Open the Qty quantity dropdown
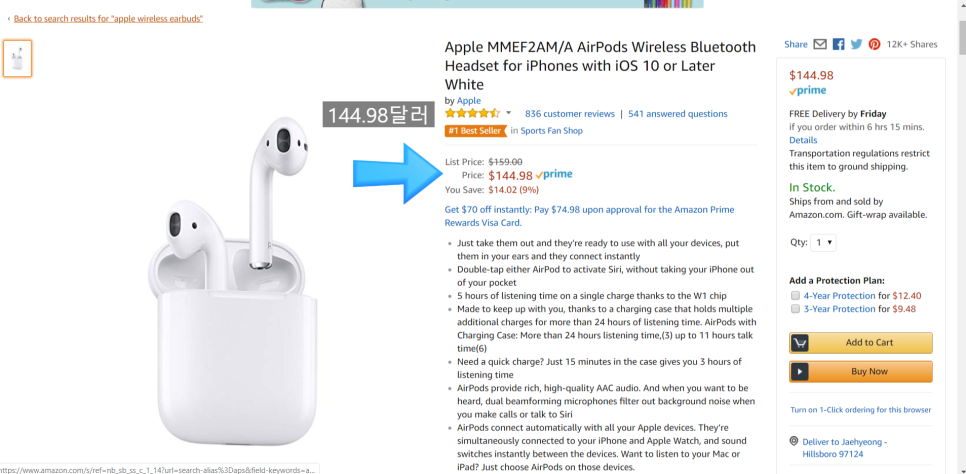 [824, 243]
